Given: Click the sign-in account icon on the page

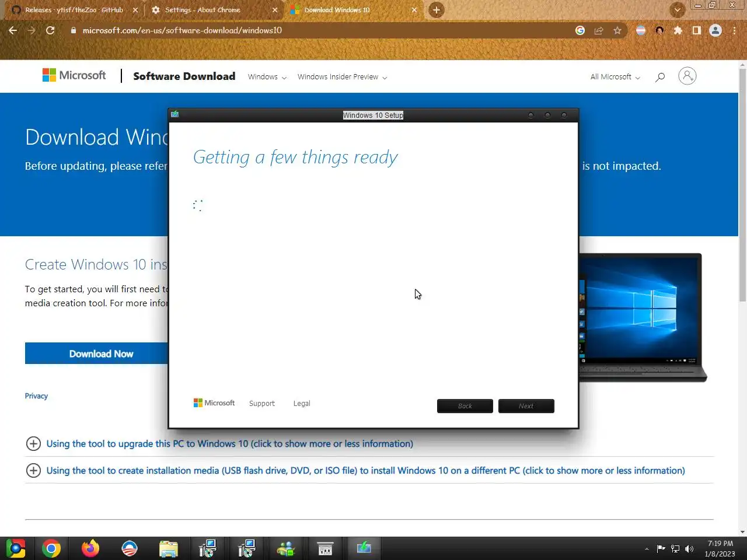Looking at the screenshot, I should [x=687, y=76].
